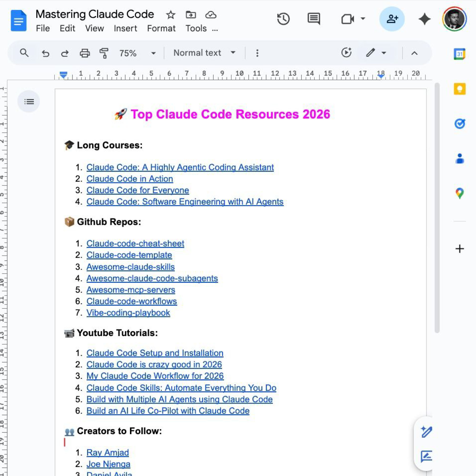476x476 pixels.
Task: Click the move to folder icon
Action: click(191, 15)
